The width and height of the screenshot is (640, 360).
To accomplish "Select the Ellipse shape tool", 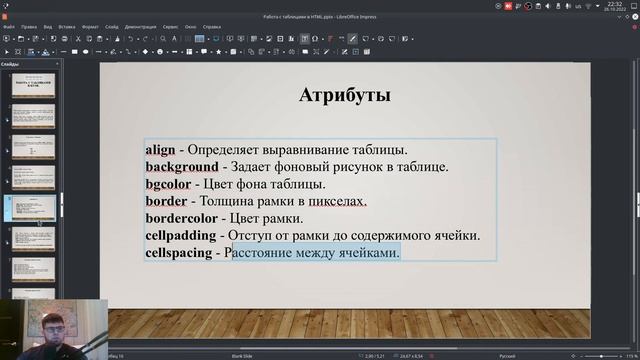I will (x=85, y=52).
